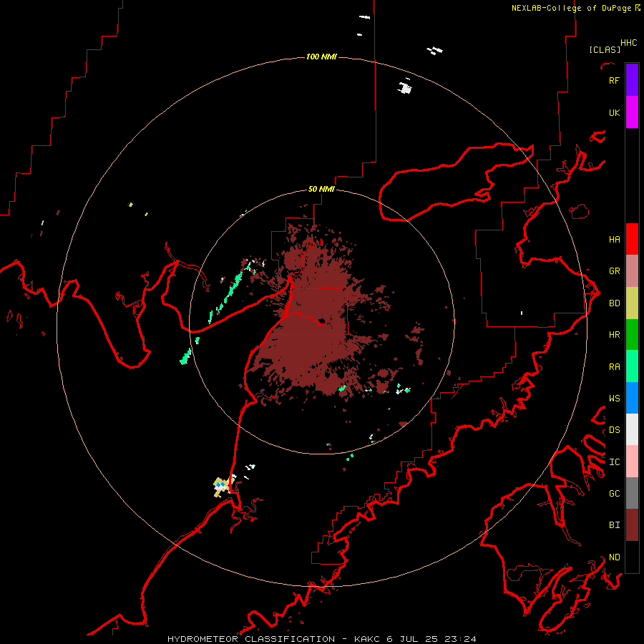Select the GC gray legend swatch
This screenshot has width=644, height=644.
632,493
